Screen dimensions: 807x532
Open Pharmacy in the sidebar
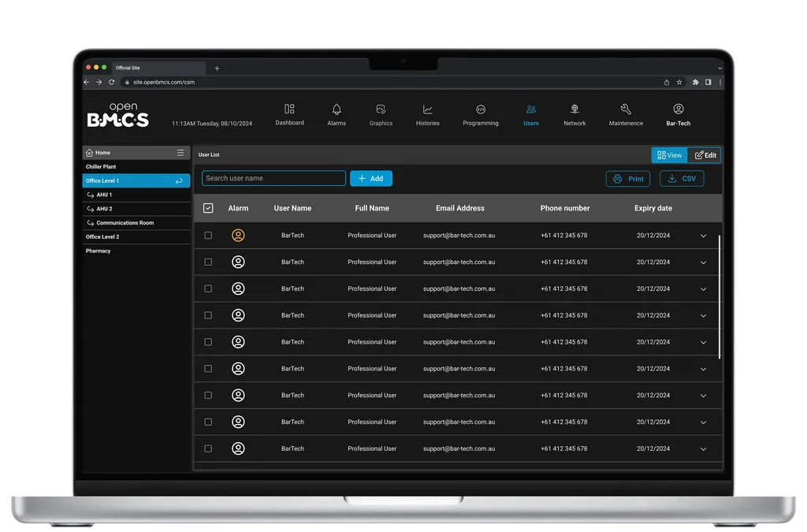98,251
